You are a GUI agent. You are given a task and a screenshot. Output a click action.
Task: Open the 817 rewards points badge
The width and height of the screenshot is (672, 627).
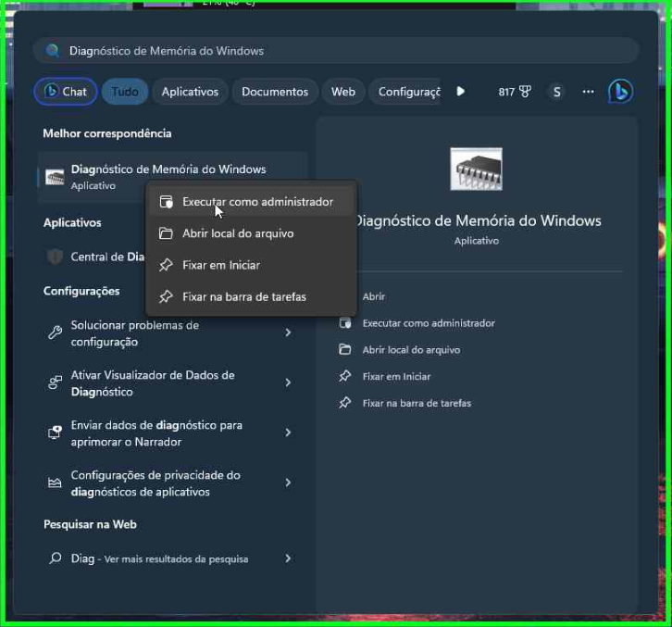pyautogui.click(x=515, y=92)
